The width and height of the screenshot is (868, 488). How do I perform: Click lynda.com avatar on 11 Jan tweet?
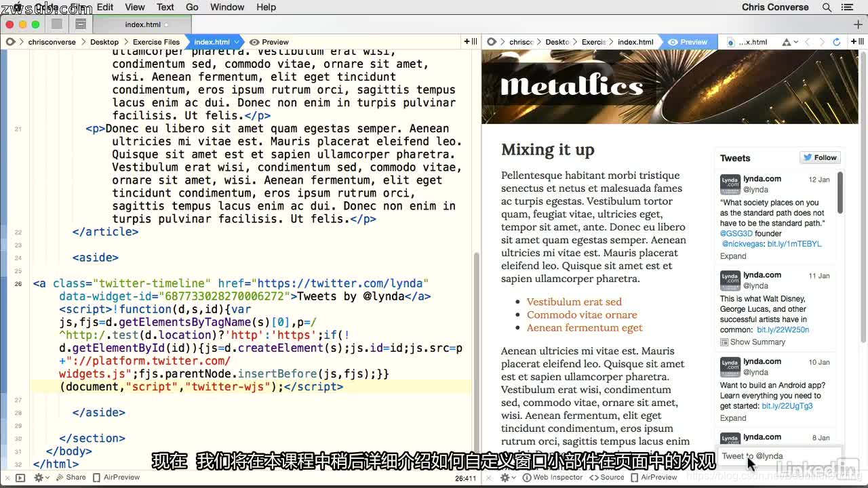tap(730, 281)
